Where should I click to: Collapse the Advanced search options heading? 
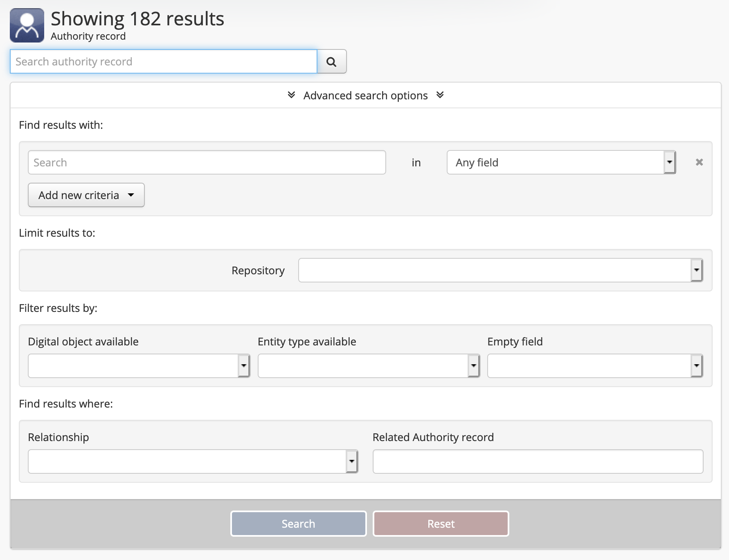click(365, 96)
